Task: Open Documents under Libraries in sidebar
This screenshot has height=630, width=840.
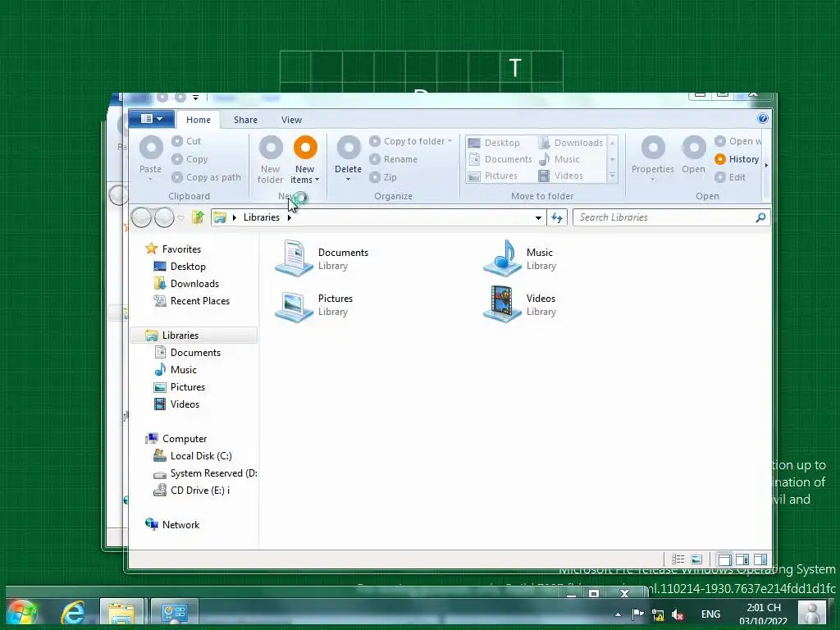Action: 188,353
